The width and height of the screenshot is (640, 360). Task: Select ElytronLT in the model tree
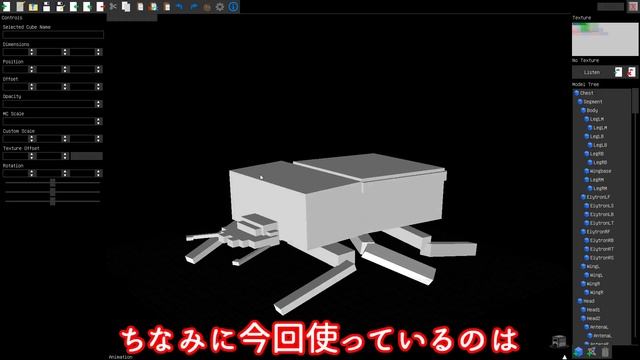point(602,223)
